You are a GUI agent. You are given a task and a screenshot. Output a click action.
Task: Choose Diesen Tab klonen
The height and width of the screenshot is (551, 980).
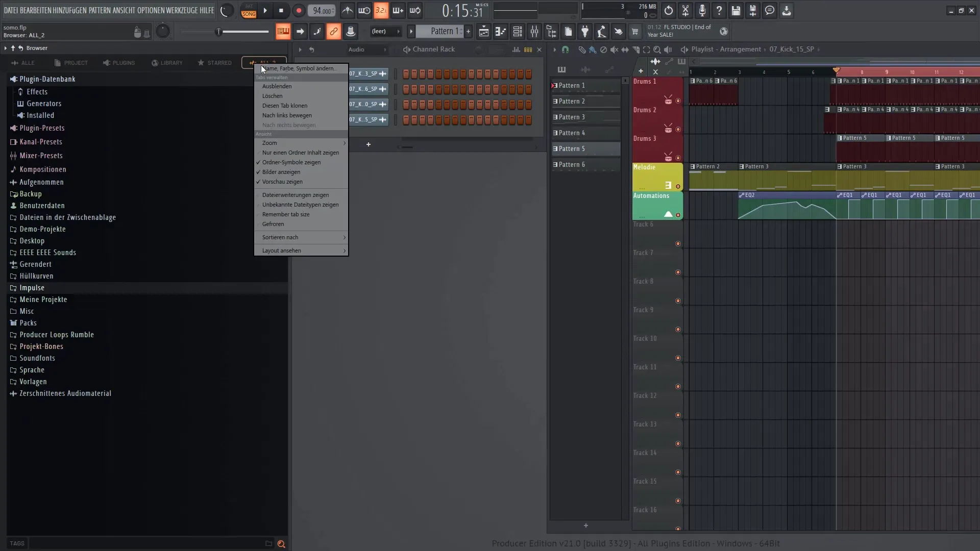point(301,106)
